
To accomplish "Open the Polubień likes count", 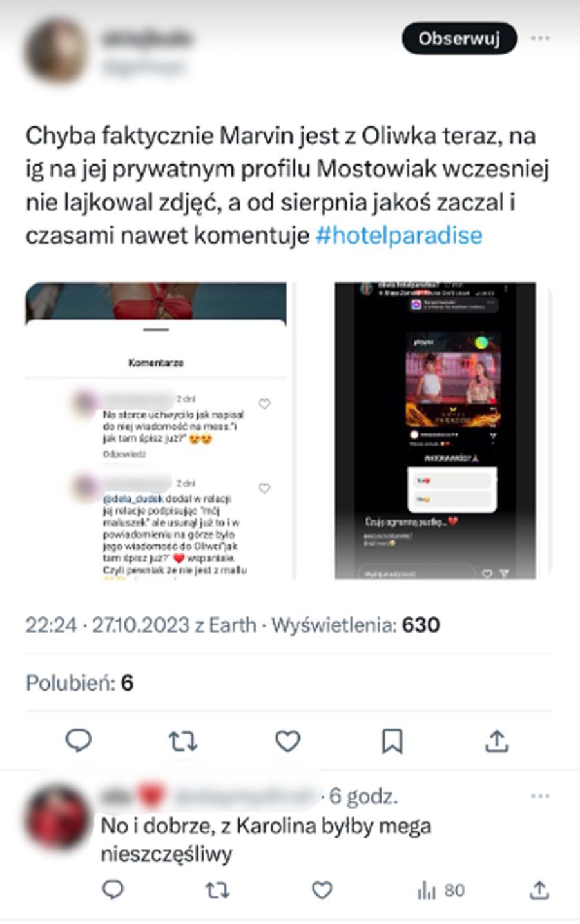I will (79, 683).
